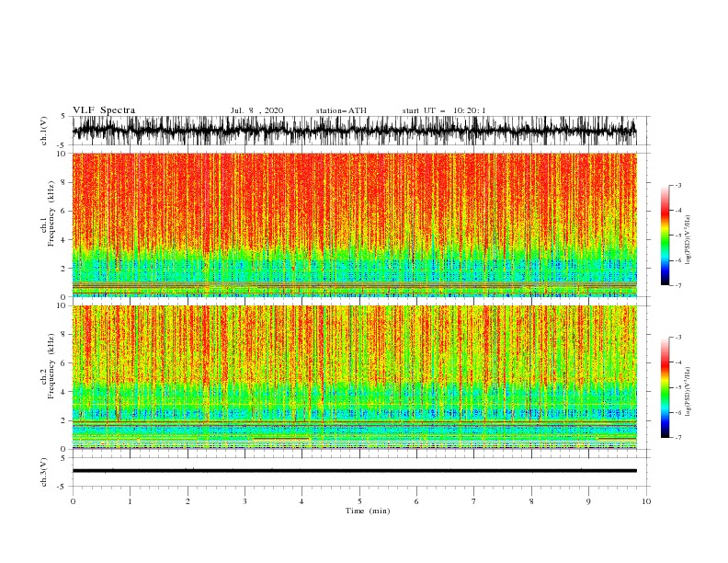Click the "ch.3(V)" waveform axis label
Screen dimensions: 728x563
tap(44, 472)
